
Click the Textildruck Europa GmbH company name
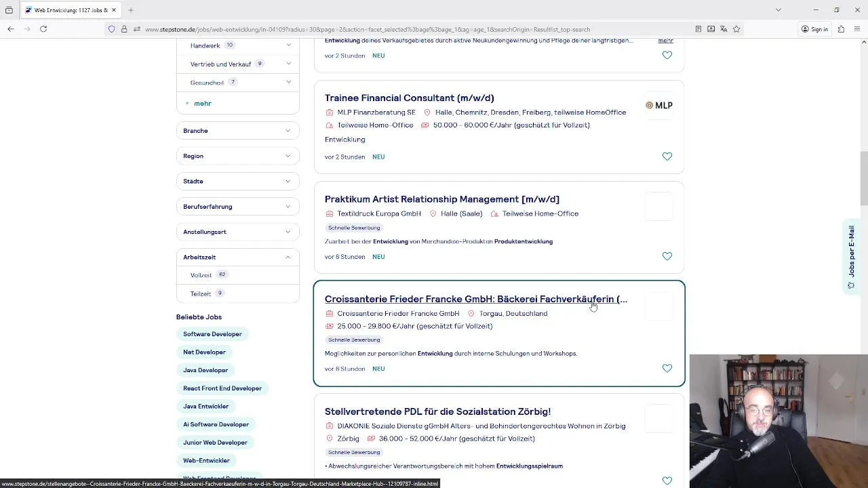379,213
